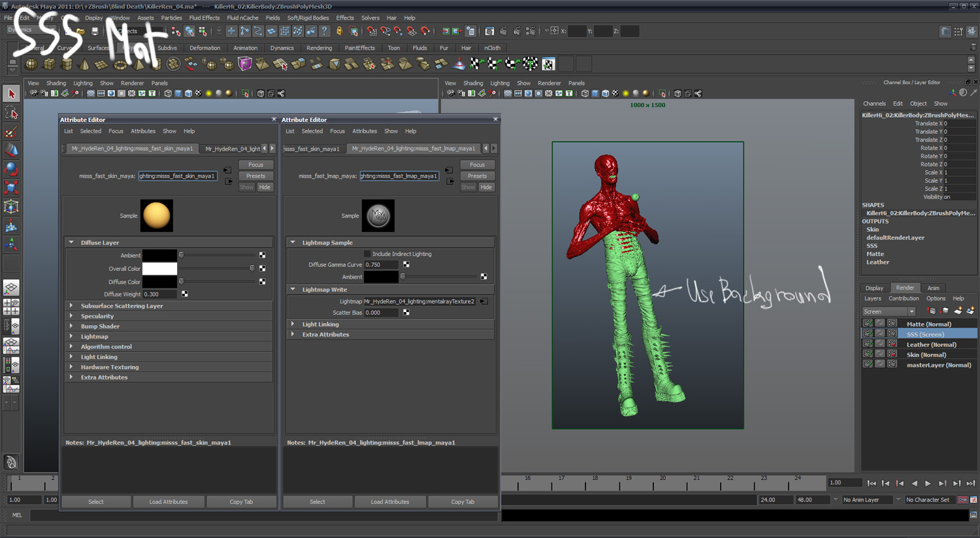Click the polygon sphere shelf icon
The height and width of the screenshot is (538, 980).
(x=31, y=64)
